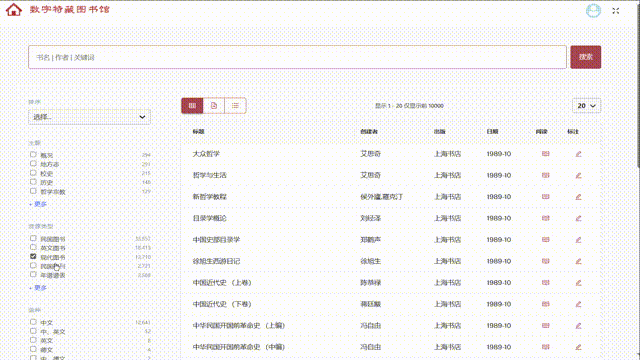Click the 标题 column header

198,131
